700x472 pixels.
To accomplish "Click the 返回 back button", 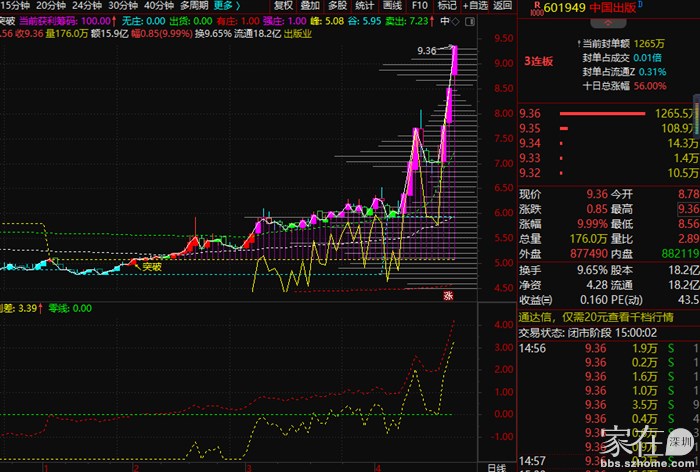I will [501, 5].
